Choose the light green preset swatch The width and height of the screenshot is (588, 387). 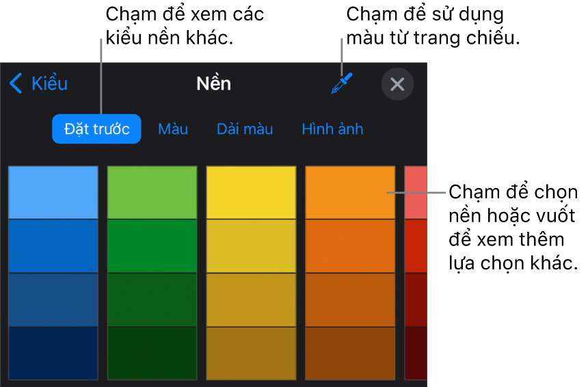tap(152, 192)
